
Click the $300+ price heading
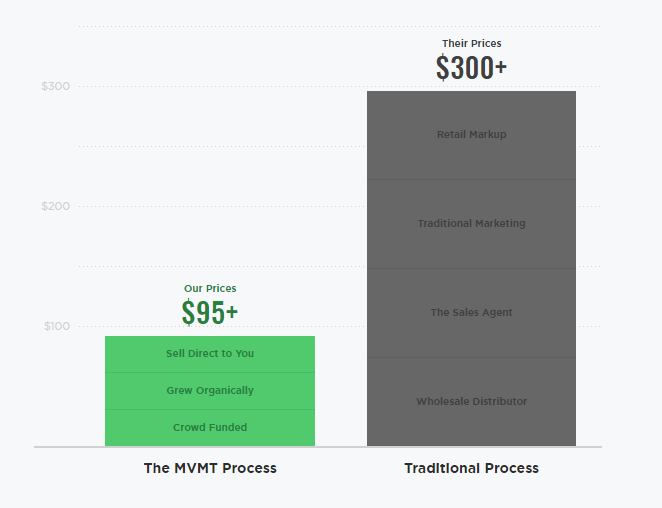click(471, 67)
